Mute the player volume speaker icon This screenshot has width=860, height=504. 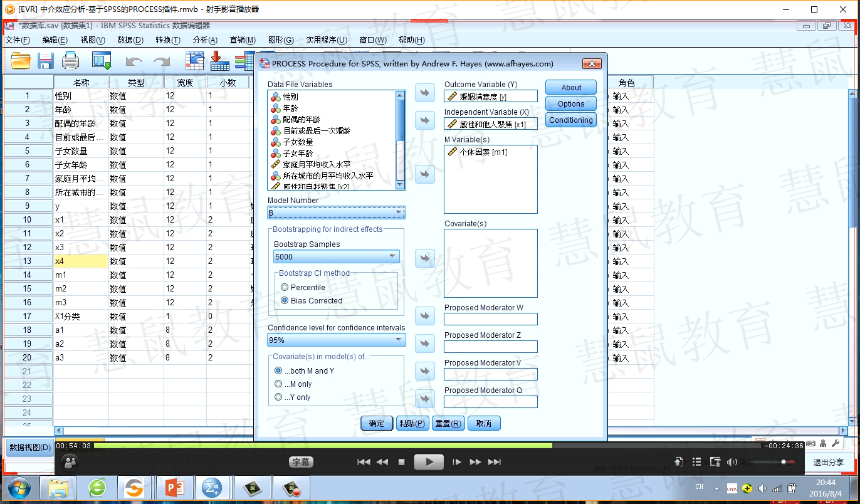732,462
